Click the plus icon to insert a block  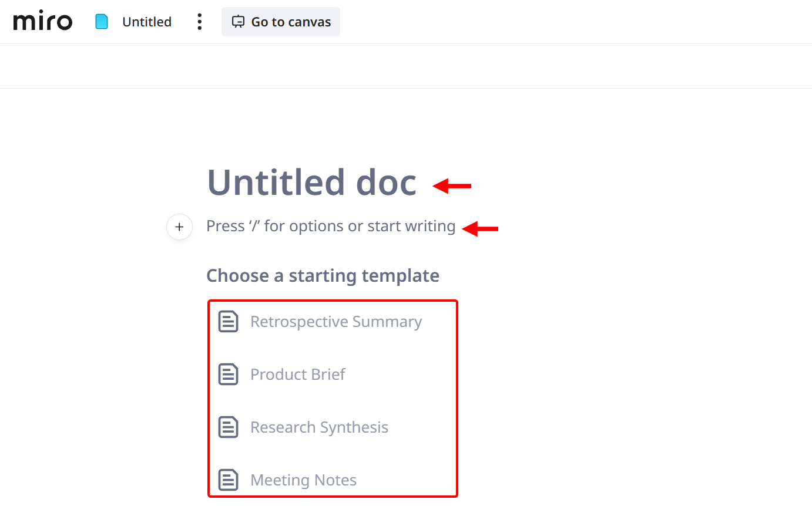179,227
